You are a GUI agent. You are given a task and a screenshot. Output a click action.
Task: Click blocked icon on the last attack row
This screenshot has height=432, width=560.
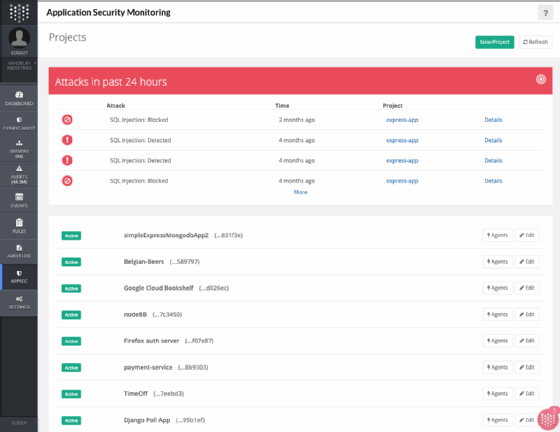tap(67, 181)
